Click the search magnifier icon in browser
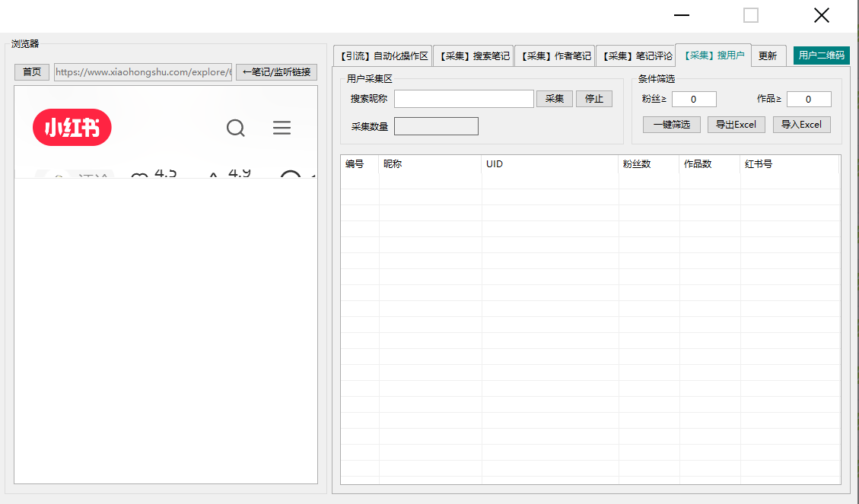 click(236, 128)
